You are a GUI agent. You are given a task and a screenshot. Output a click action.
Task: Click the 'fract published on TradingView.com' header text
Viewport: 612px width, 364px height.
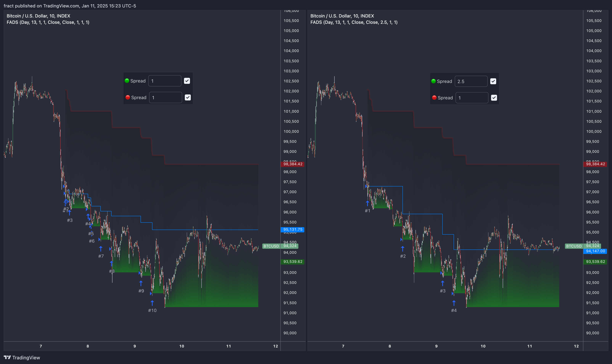click(x=70, y=6)
